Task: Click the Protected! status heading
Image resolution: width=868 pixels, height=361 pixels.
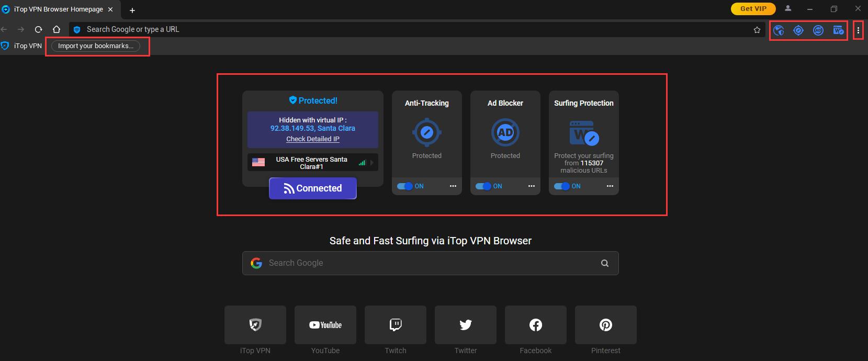Action: pyautogui.click(x=313, y=100)
